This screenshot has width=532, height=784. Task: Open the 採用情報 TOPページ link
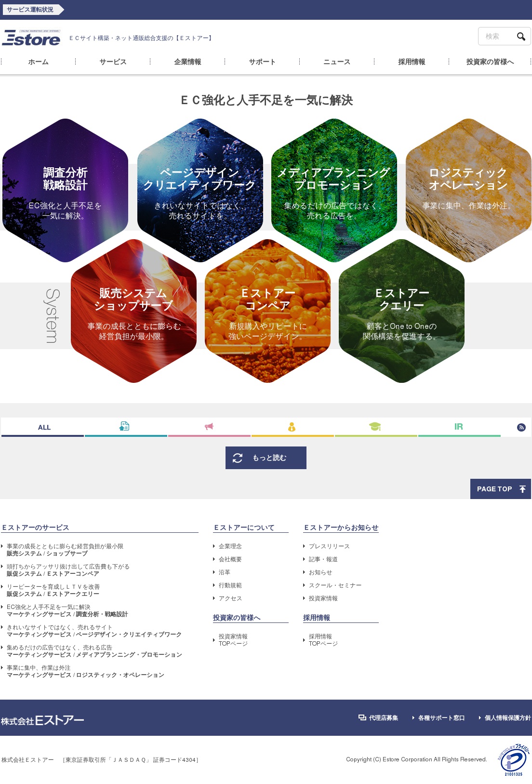pos(323,640)
